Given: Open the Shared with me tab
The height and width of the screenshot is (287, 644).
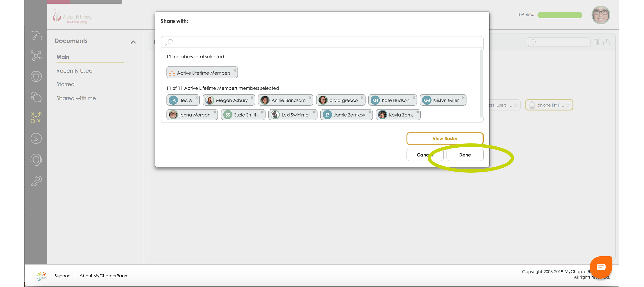Looking at the screenshot, I should (76, 98).
